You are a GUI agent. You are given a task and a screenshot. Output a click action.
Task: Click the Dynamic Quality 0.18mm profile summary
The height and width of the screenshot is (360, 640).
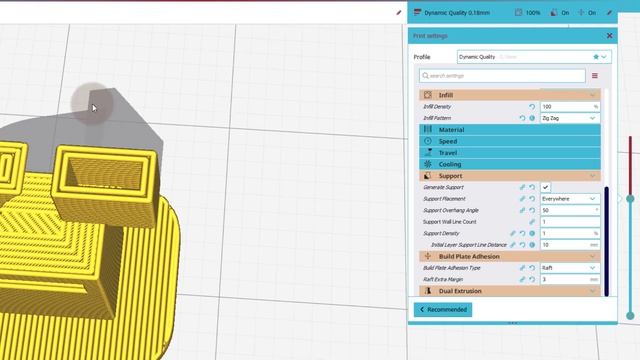point(451,13)
